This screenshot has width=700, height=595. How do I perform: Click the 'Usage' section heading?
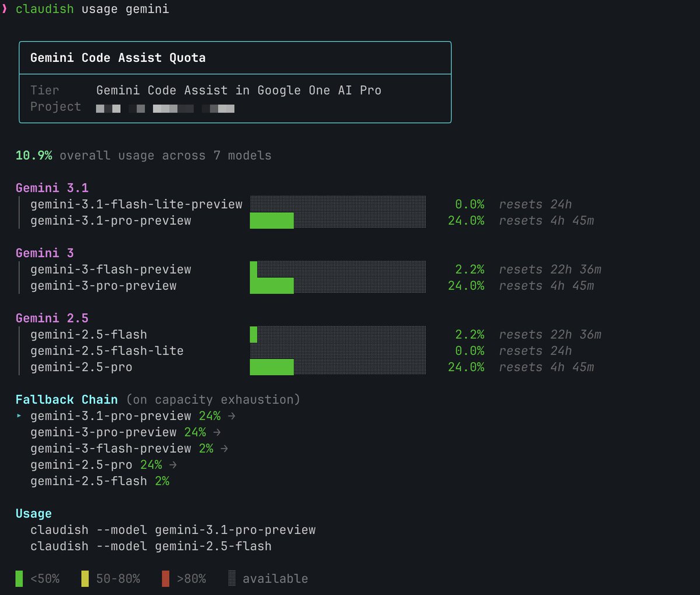click(x=34, y=514)
